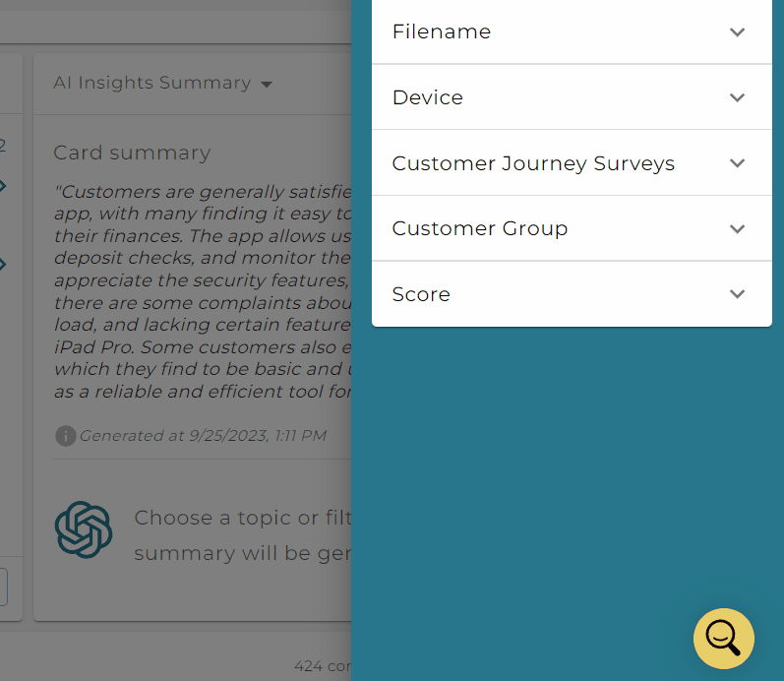Click the chevron next to Device
This screenshot has width=784, height=681.
(x=737, y=97)
